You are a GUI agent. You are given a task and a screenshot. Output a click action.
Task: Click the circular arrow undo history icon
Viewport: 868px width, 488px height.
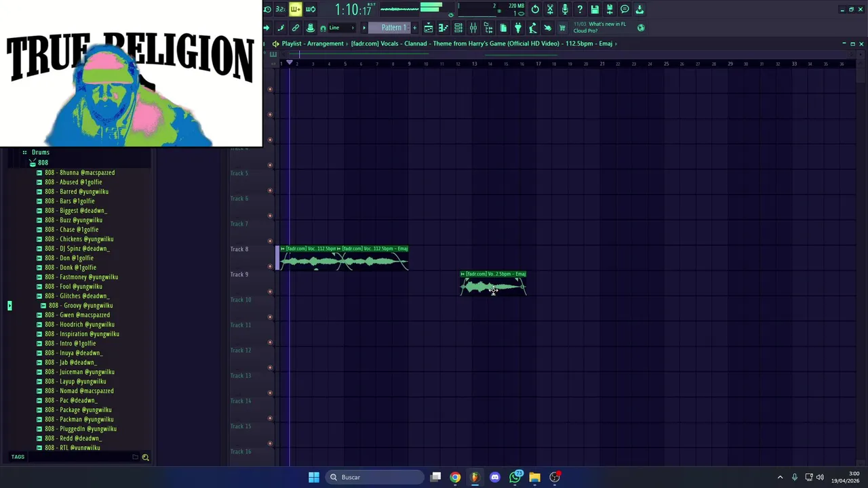[535, 9]
